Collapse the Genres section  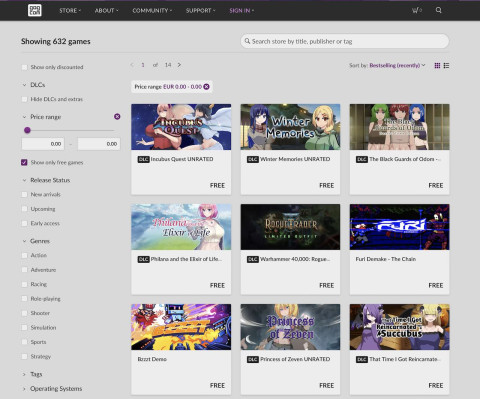tap(36, 241)
